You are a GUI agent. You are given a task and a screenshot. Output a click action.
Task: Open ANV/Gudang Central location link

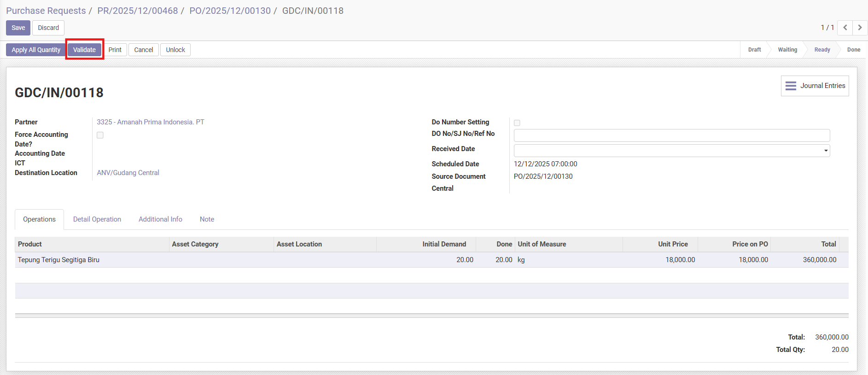tap(128, 173)
